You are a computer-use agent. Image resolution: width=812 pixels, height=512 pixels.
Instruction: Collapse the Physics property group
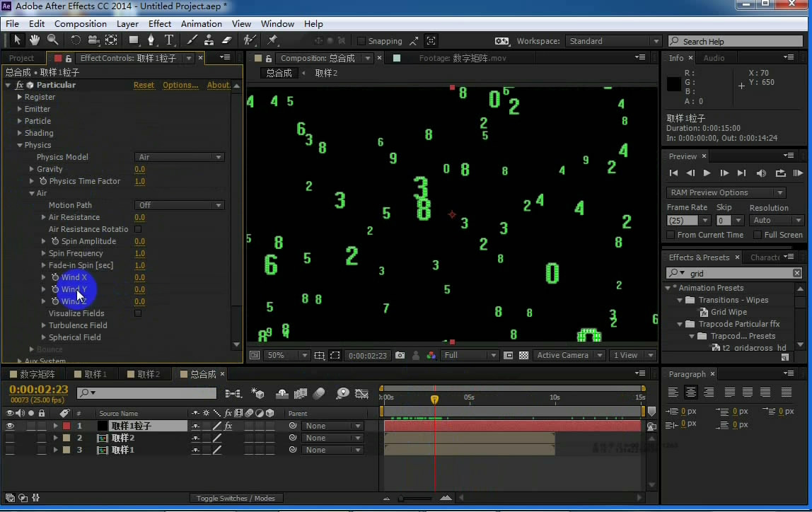20,145
